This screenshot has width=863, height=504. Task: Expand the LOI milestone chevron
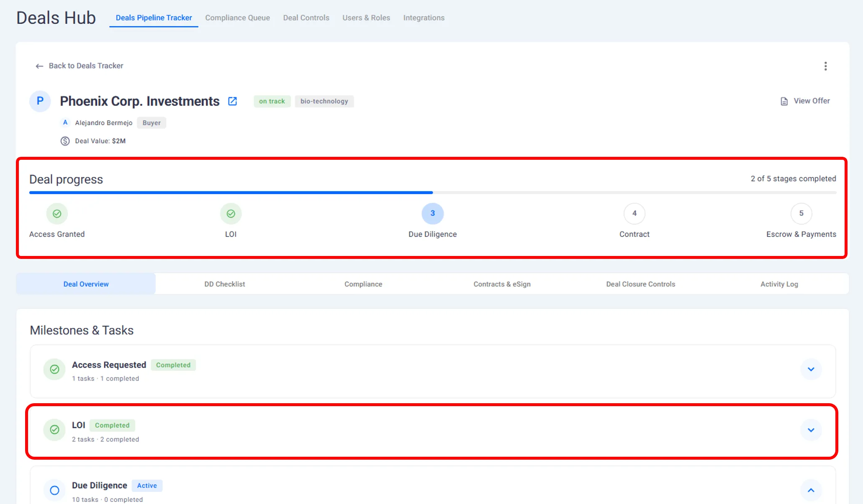point(811,430)
